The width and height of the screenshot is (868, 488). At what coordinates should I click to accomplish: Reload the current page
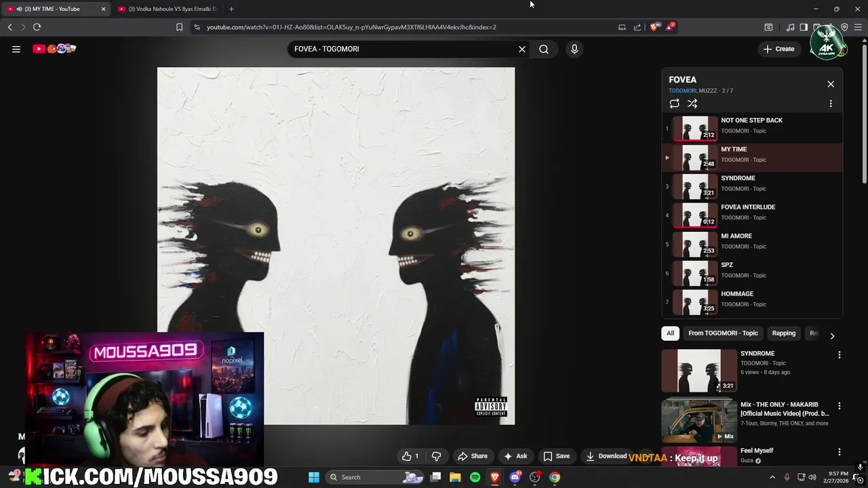(x=37, y=27)
